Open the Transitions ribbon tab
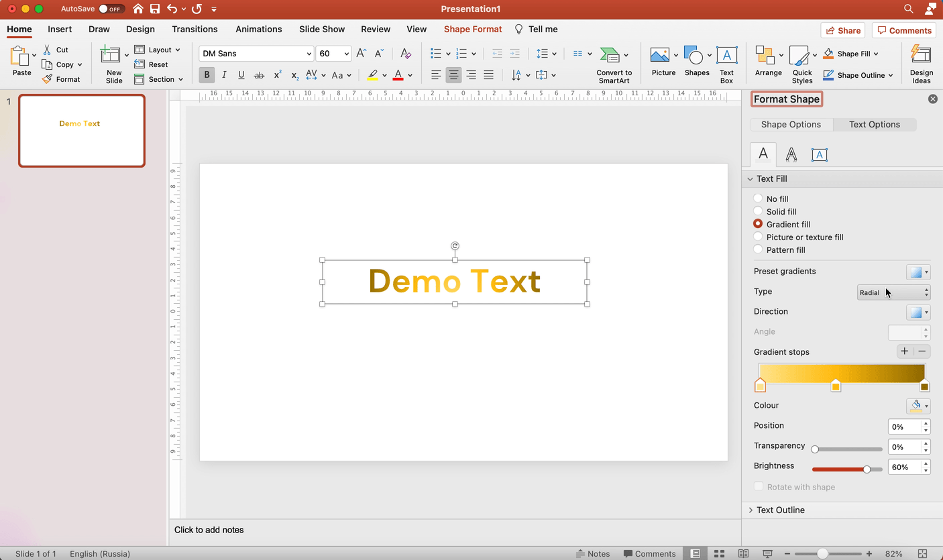The image size is (943, 560). [195, 30]
